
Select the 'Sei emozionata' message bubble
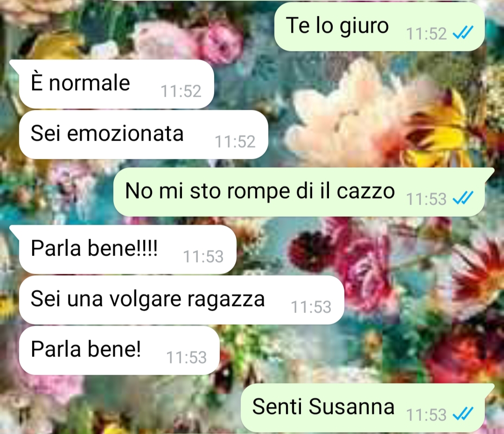click(143, 135)
